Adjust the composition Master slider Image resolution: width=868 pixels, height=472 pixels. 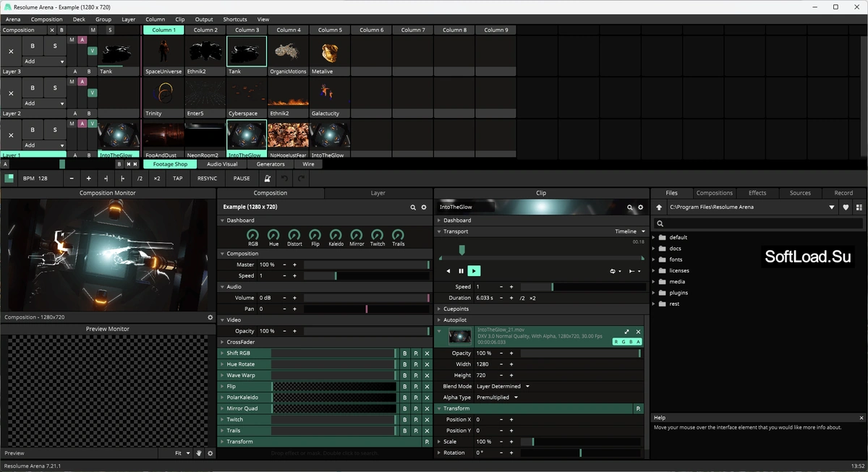click(x=366, y=265)
